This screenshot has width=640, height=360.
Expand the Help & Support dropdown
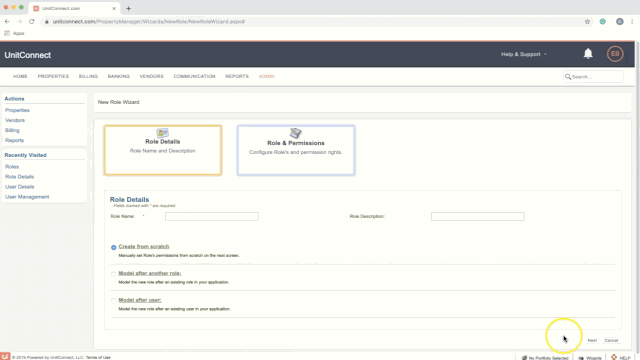[524, 54]
